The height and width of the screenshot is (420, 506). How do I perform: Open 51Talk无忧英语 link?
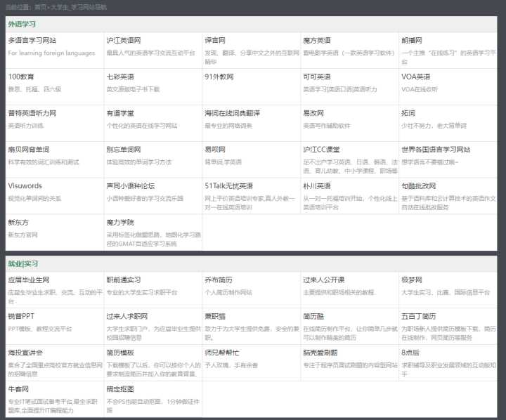[229, 186]
